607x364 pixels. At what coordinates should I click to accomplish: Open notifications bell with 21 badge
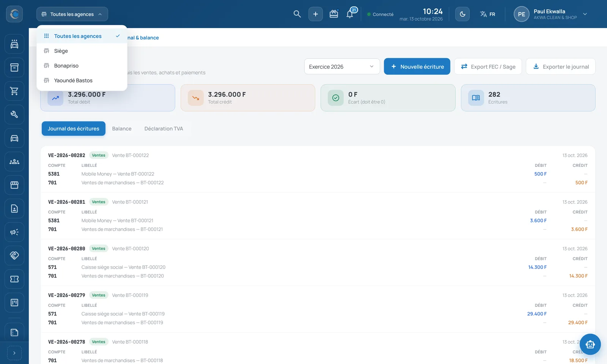350,14
